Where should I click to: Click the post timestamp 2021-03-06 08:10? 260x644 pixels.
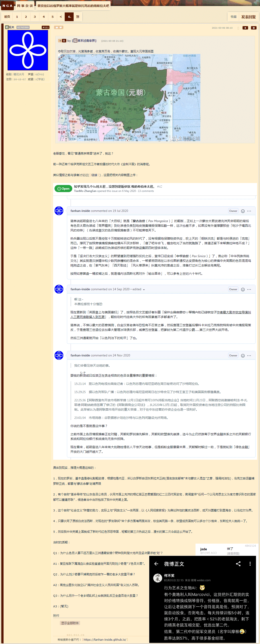[222, 28]
